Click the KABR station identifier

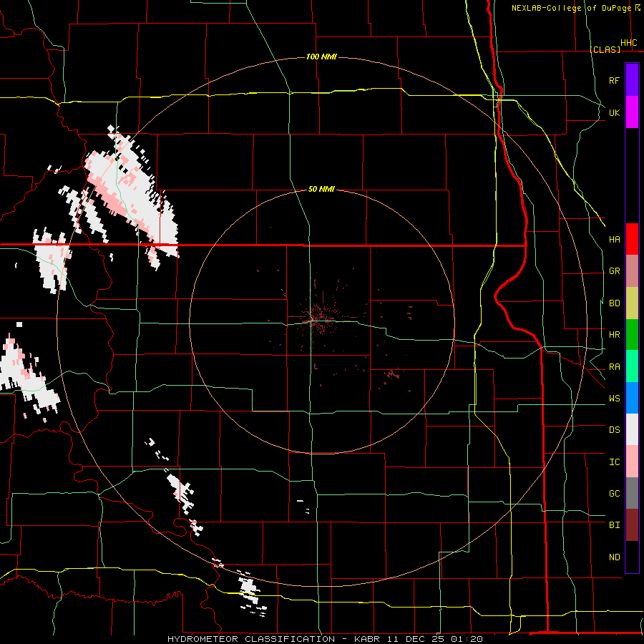point(367,639)
